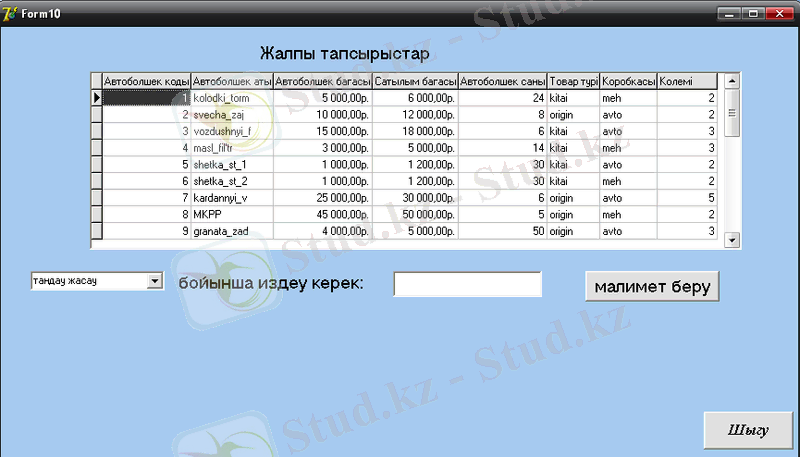Image resolution: width=800 pixels, height=457 pixels.
Task: Select the row indicator for the first record
Action: (96, 98)
